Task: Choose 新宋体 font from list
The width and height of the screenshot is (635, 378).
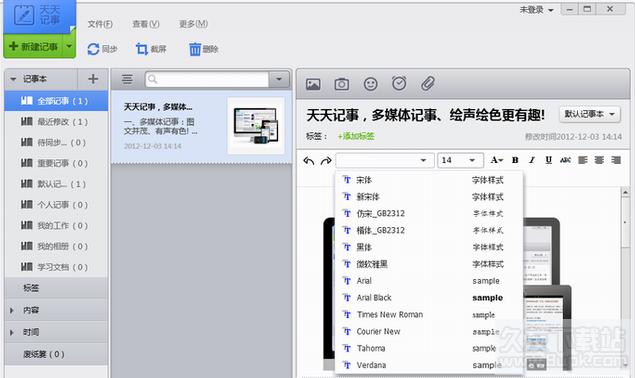Action: [x=429, y=197]
